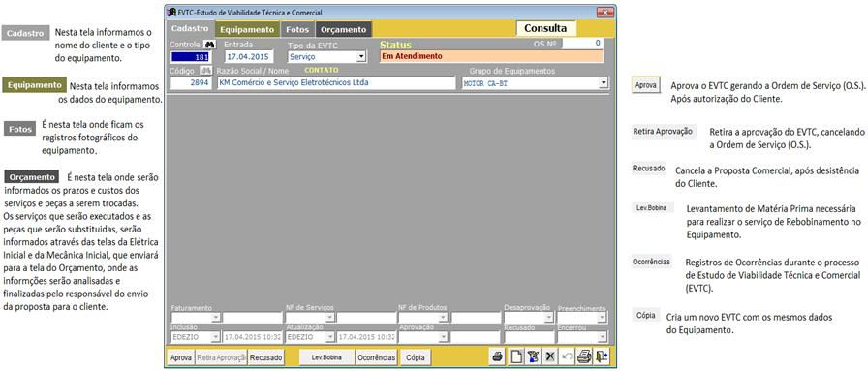Click the Aprovação date field

click(x=476, y=337)
